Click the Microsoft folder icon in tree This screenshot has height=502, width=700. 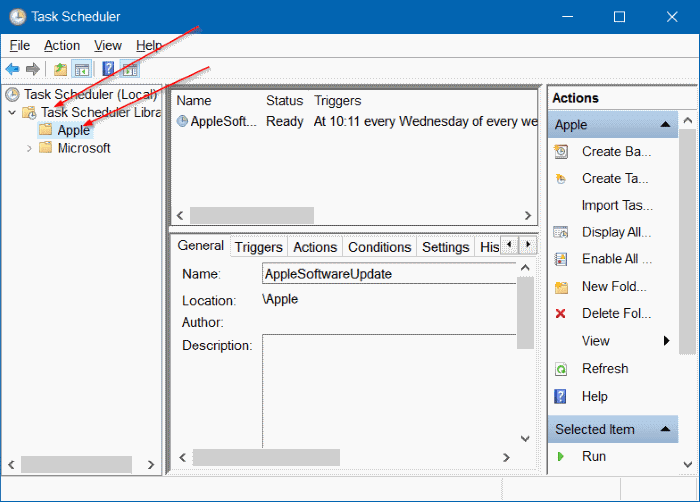pos(46,148)
